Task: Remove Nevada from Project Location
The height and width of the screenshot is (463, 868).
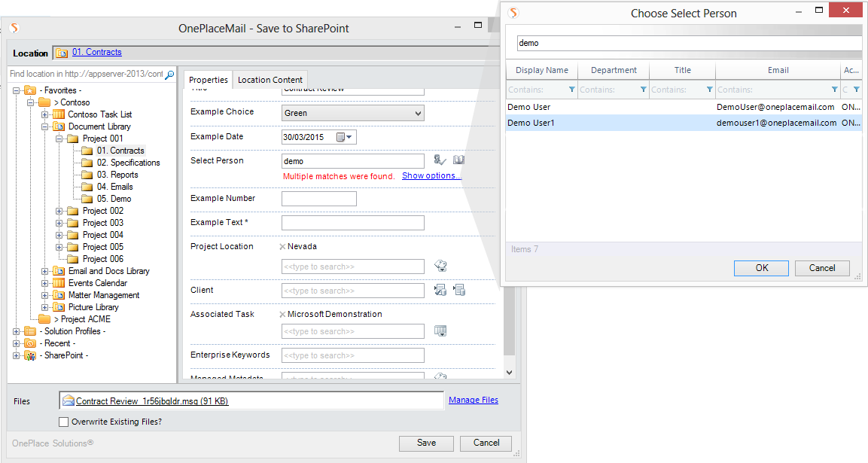Action: 282,247
